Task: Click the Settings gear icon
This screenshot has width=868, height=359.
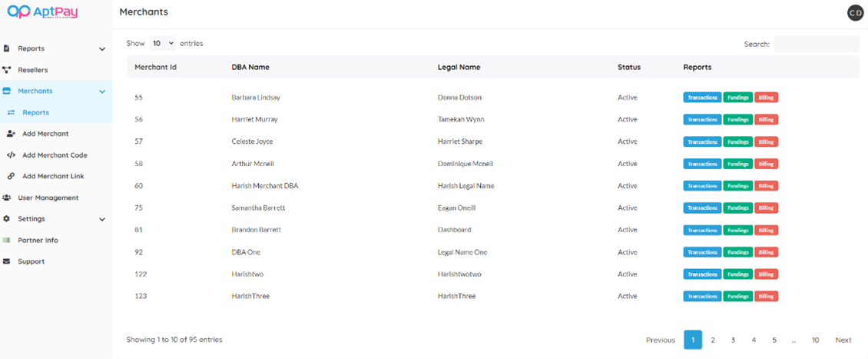Action: click(7, 219)
